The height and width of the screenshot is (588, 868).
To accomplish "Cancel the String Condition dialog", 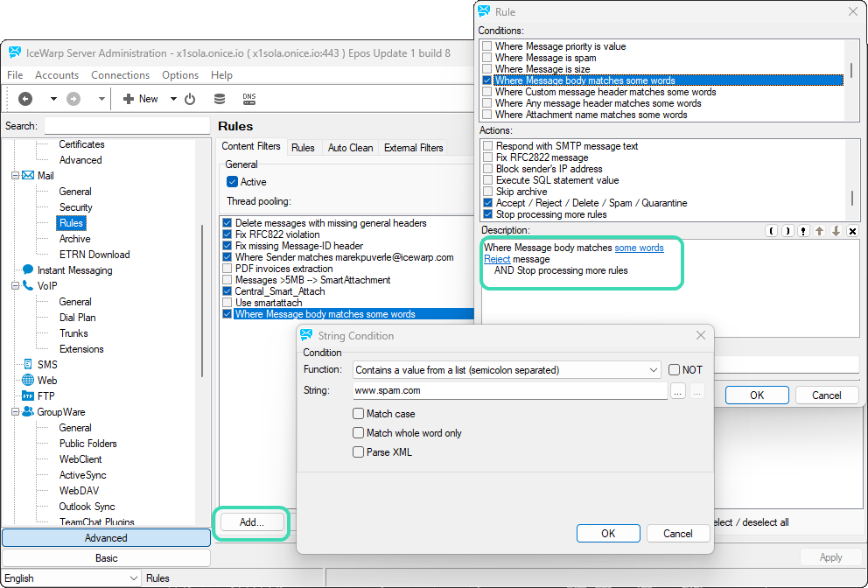I will (677, 533).
